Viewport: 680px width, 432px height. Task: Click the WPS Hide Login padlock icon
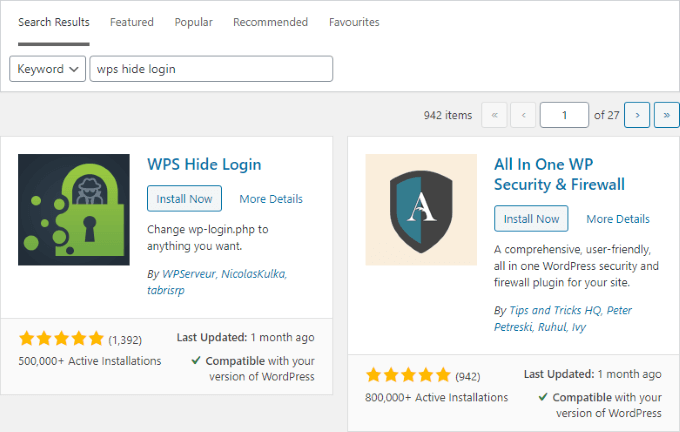pos(74,209)
